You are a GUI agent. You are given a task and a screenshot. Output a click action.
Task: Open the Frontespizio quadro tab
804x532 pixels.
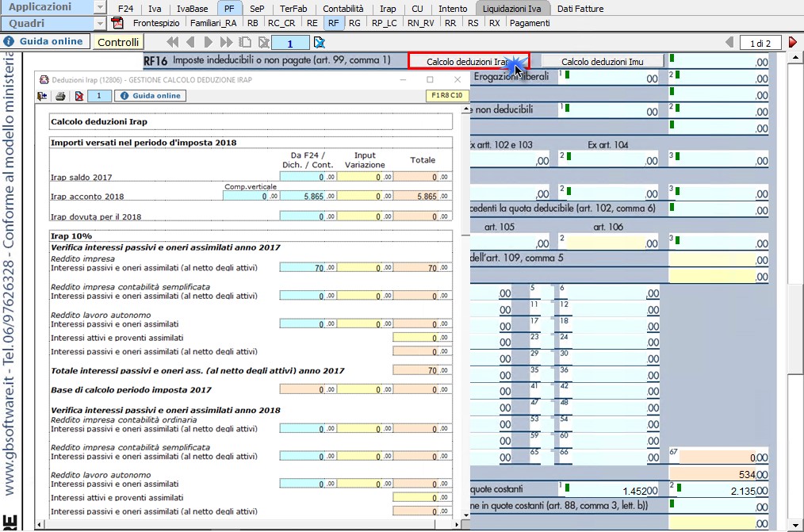pos(156,23)
